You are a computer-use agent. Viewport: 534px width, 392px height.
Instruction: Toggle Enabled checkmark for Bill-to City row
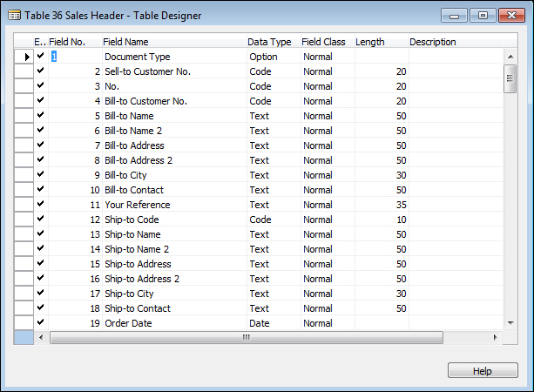coord(41,174)
